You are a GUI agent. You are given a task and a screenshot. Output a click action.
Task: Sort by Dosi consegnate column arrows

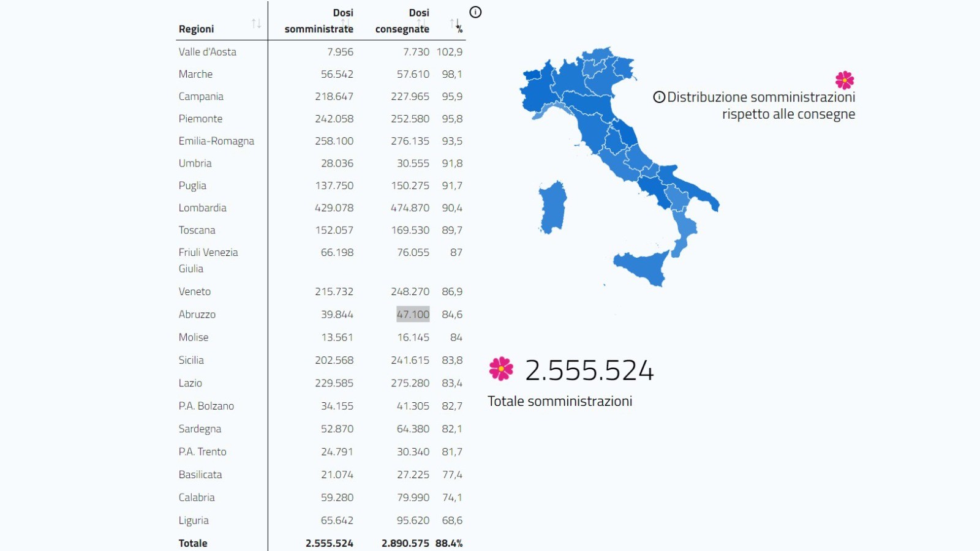coord(421,24)
